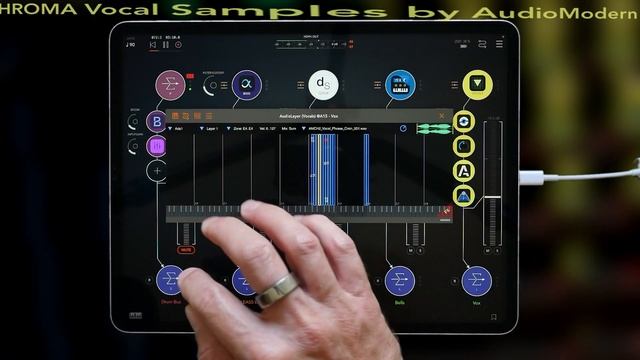
Task: Tap the Vox channel volume fader handle
Action: coord(493,197)
